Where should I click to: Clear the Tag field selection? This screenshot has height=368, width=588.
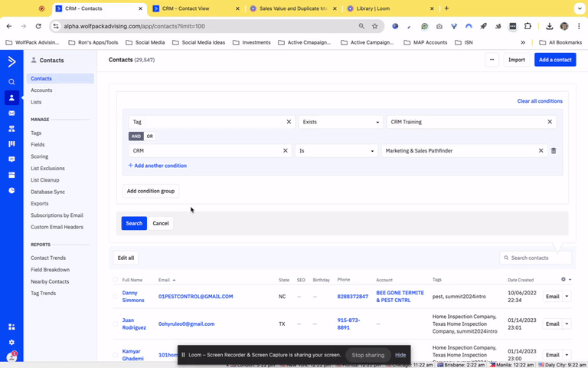pyautogui.click(x=289, y=122)
